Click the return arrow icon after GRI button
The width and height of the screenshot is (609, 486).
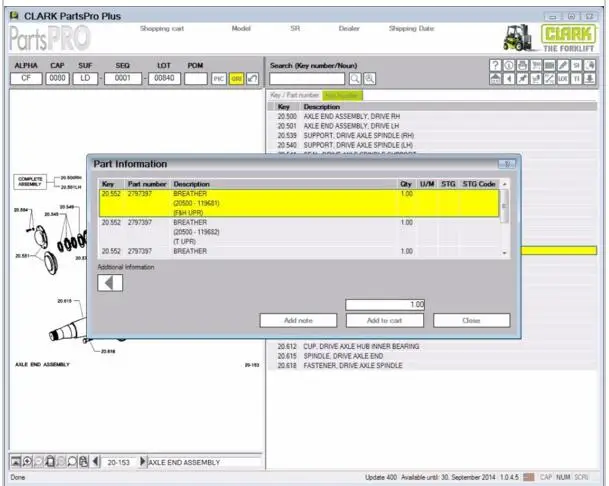coord(253,79)
